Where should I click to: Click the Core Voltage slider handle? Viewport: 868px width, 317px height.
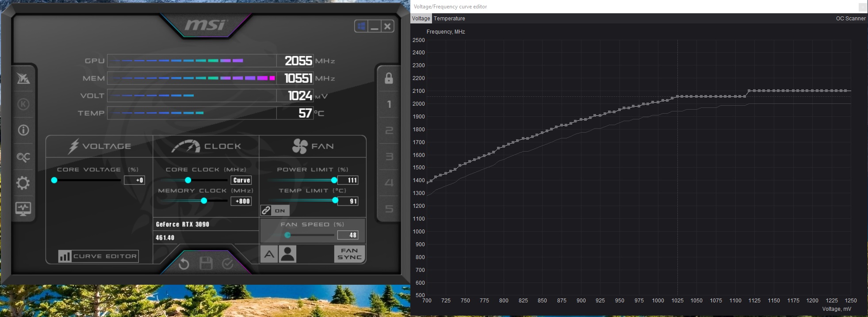coord(54,180)
